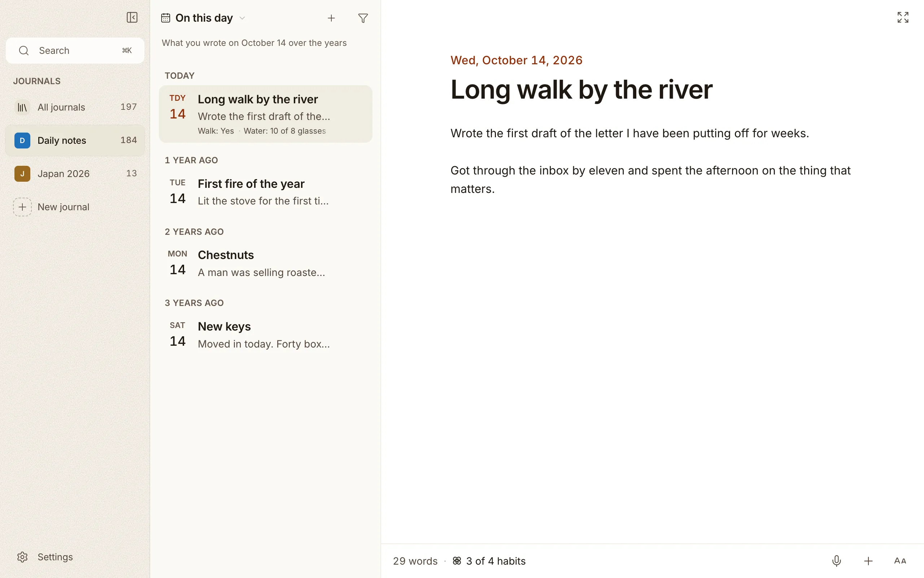Click the paragraph starting Got through the inbox
The image size is (924, 578).
[651, 180]
